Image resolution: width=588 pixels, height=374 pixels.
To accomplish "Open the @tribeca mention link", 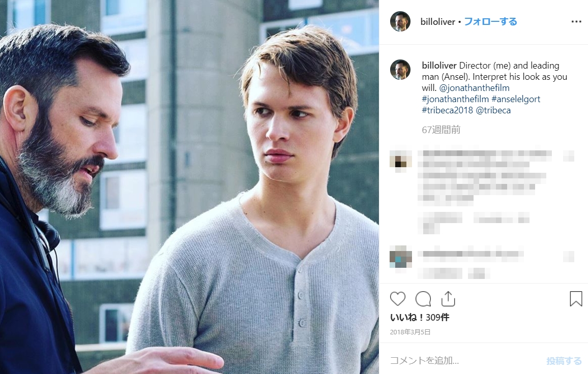I will point(493,110).
